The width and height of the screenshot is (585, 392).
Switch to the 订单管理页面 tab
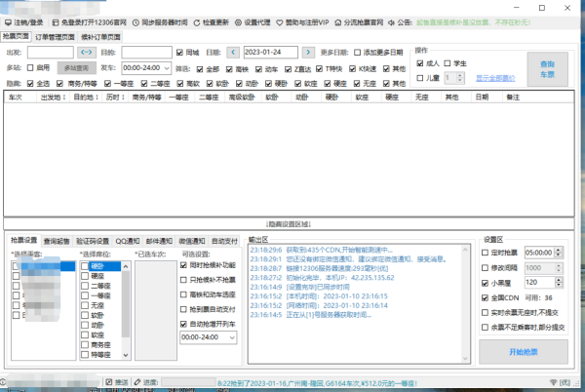pyautogui.click(x=53, y=36)
